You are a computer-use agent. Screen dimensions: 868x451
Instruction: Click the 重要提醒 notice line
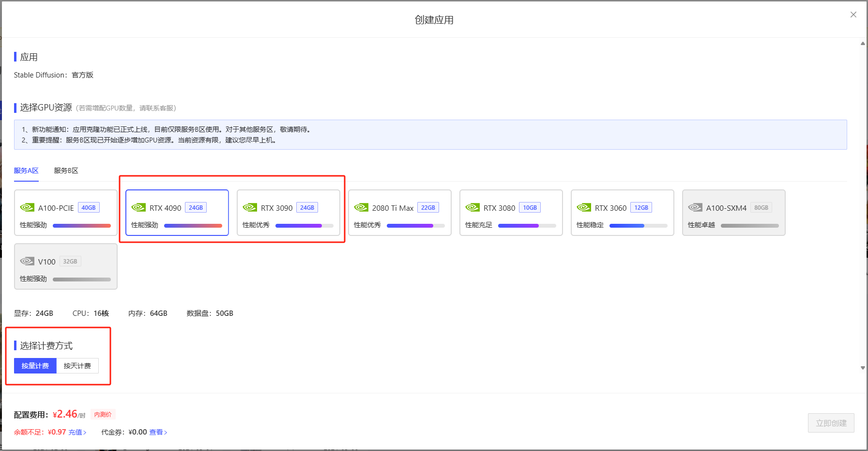(149, 140)
